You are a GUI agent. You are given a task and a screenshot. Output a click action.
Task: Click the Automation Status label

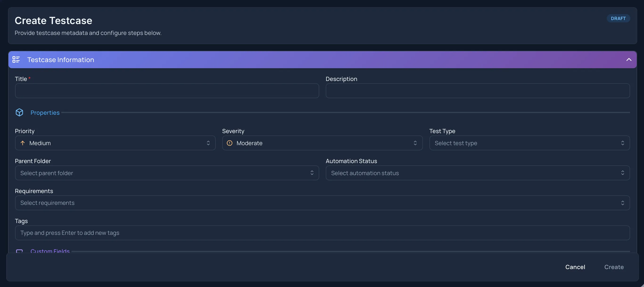point(351,161)
